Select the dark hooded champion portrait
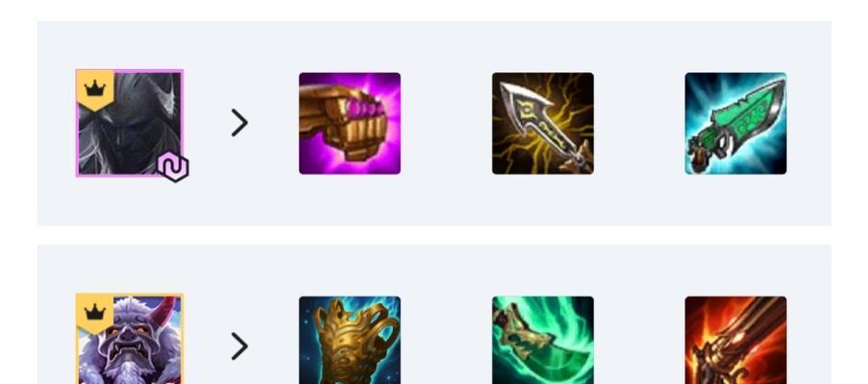868x384 pixels. point(130,123)
